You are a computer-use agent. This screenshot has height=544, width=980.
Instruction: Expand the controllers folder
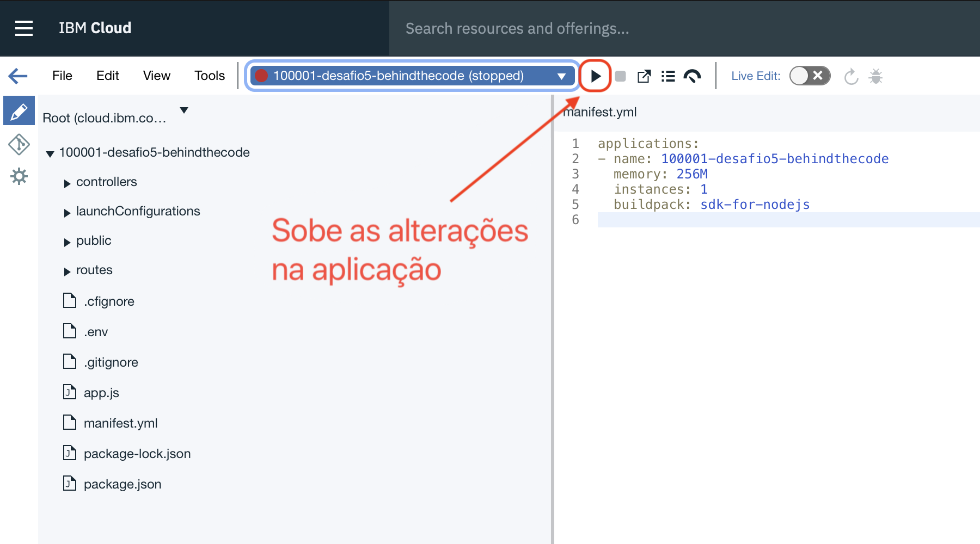click(x=67, y=184)
